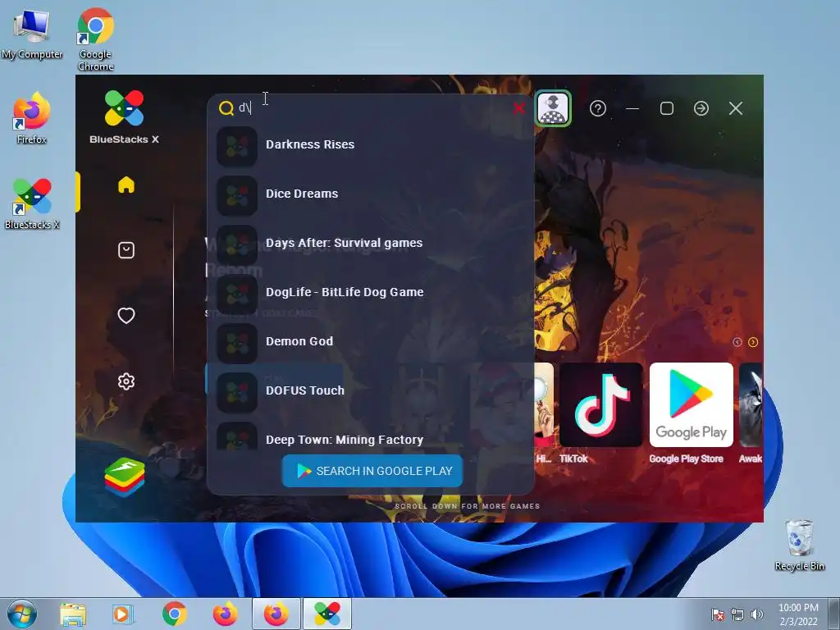Select DOFUS Touch suggestion
The image size is (840, 630).
click(x=371, y=391)
